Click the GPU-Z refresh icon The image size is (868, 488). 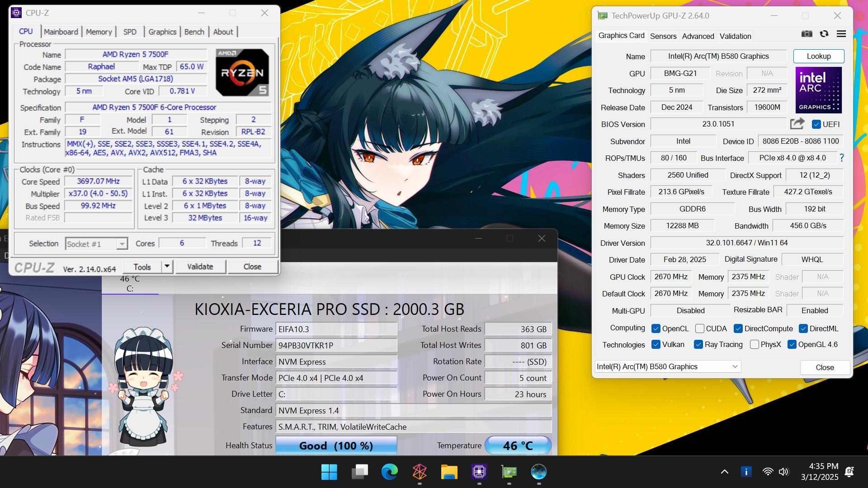[x=824, y=34]
